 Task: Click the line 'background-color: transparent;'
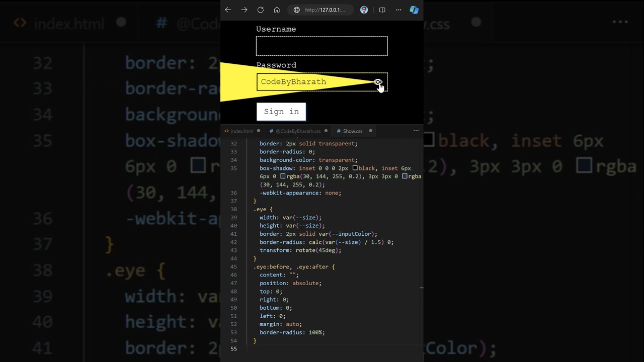pos(308,160)
